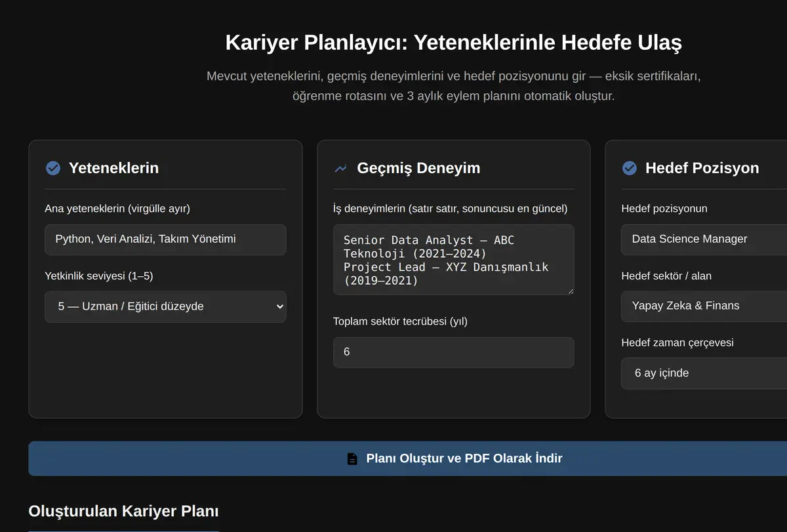Image resolution: width=787 pixels, height=532 pixels.
Task: Focus the Ana yeteneklerin input field
Action: point(165,239)
